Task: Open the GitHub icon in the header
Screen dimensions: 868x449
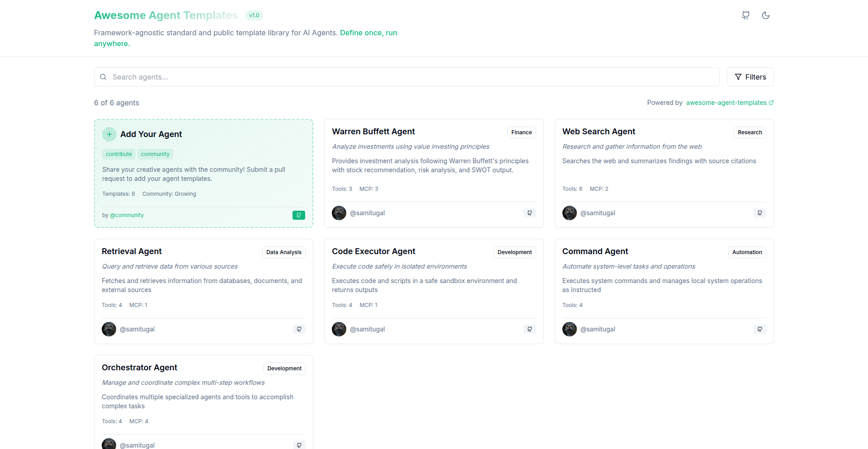Action: pyautogui.click(x=745, y=15)
